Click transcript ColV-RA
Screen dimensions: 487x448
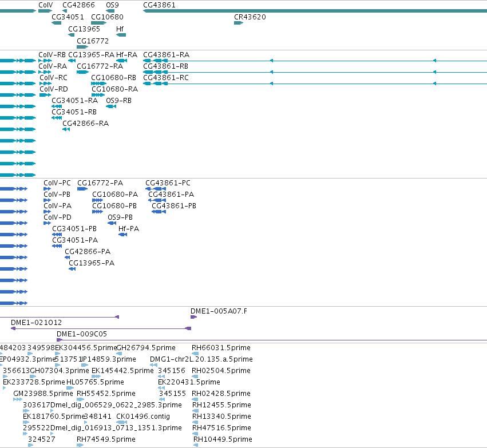tap(45, 72)
